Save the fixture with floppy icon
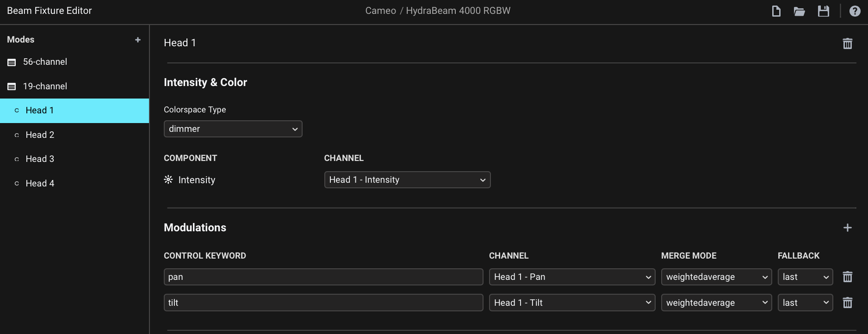Image resolution: width=868 pixels, height=334 pixels. point(823,11)
